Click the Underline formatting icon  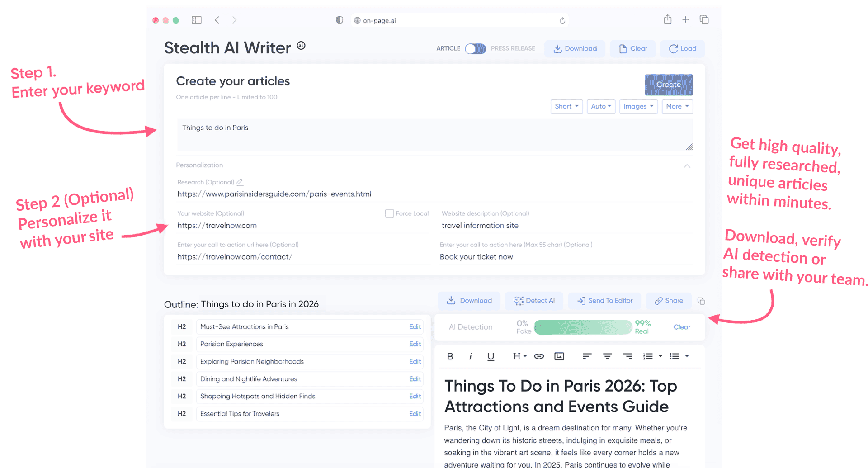click(491, 356)
